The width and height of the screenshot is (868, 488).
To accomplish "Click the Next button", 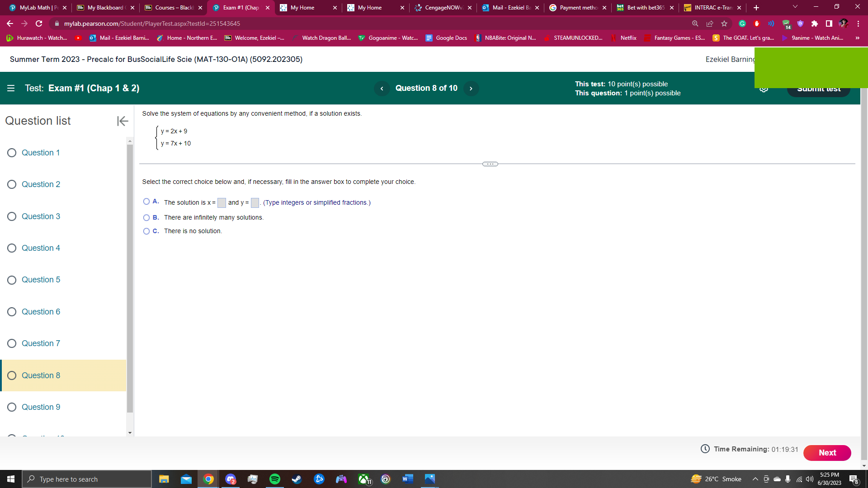I will tap(827, 452).
